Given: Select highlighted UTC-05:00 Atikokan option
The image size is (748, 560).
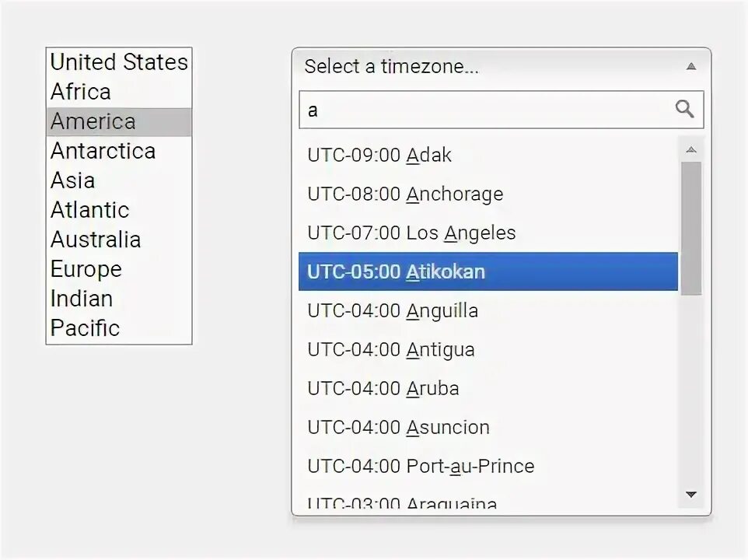Looking at the screenshot, I should (x=396, y=272).
